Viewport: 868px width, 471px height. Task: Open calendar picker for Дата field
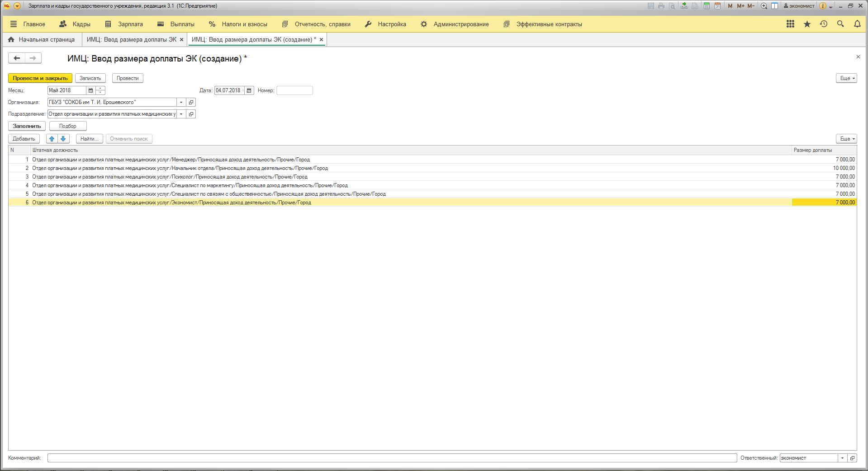tap(249, 90)
